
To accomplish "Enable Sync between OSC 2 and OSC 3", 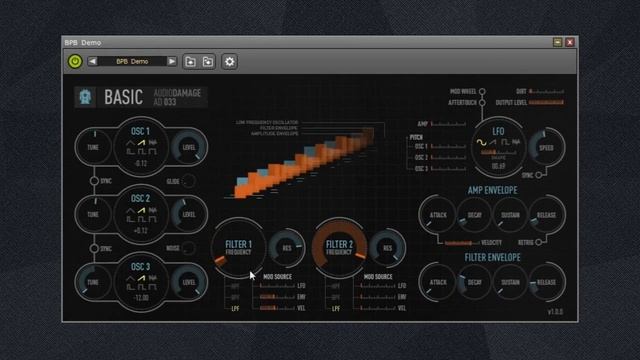I will (x=94, y=248).
